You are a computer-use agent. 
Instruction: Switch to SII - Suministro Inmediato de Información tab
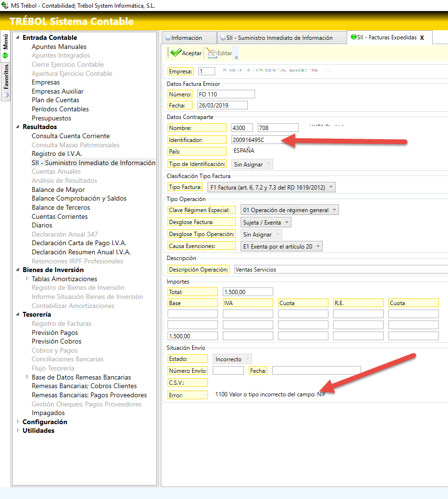[282, 37]
